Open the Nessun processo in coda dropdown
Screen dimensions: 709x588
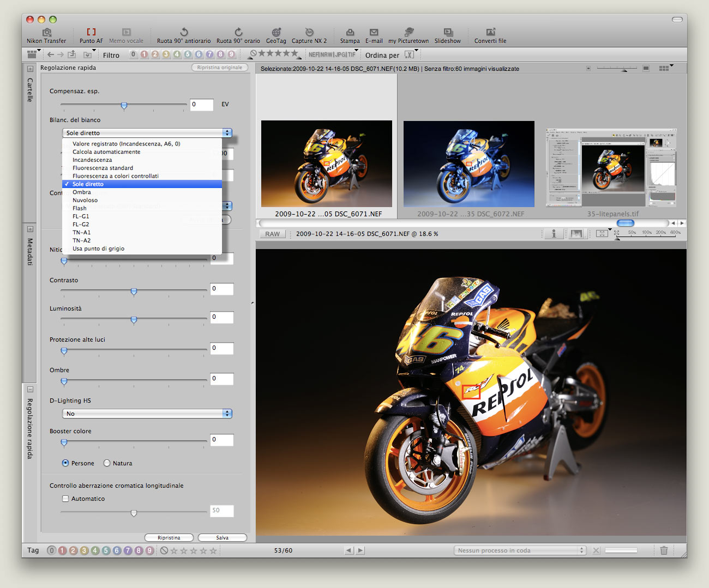pos(520,550)
